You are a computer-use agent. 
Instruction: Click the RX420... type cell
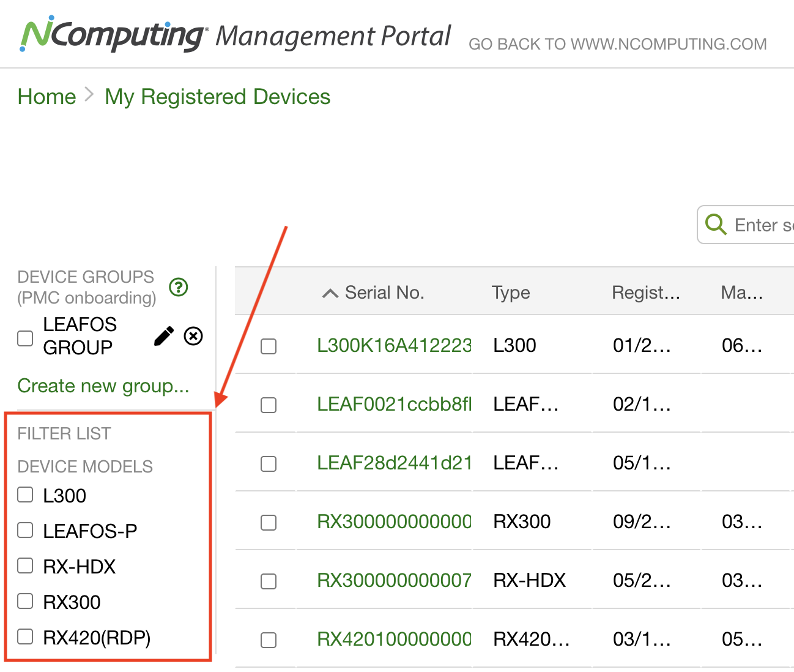(532, 639)
